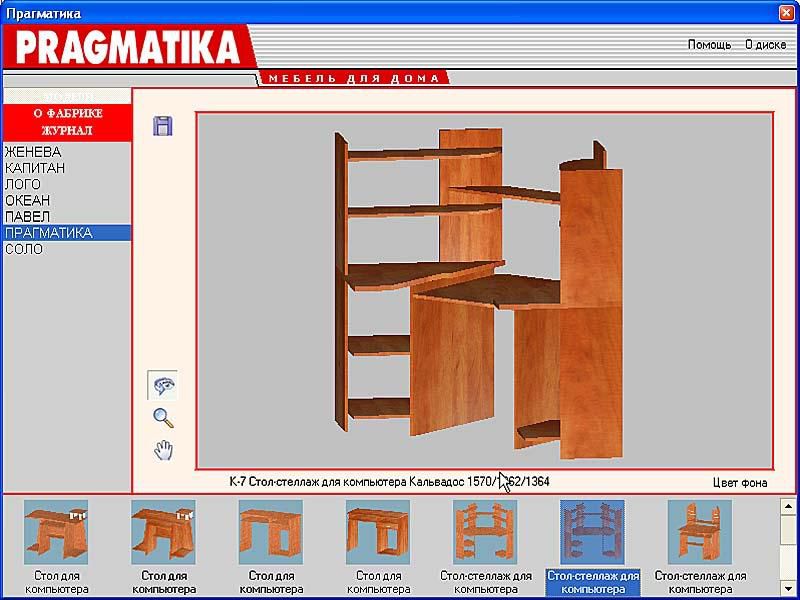This screenshot has height=600, width=800.
Task: Select the rotate 3D view tool
Action: click(x=163, y=385)
